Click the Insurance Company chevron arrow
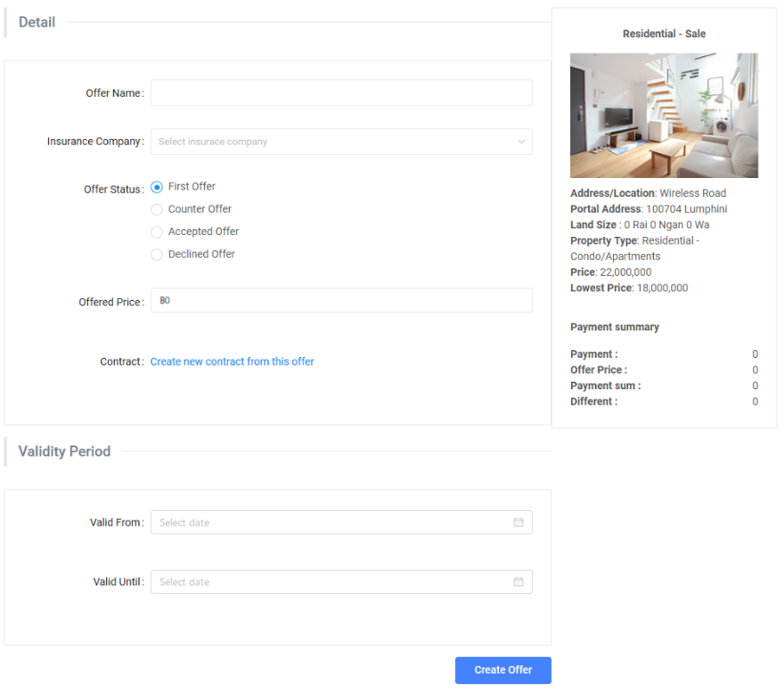The image size is (784, 690). point(521,142)
